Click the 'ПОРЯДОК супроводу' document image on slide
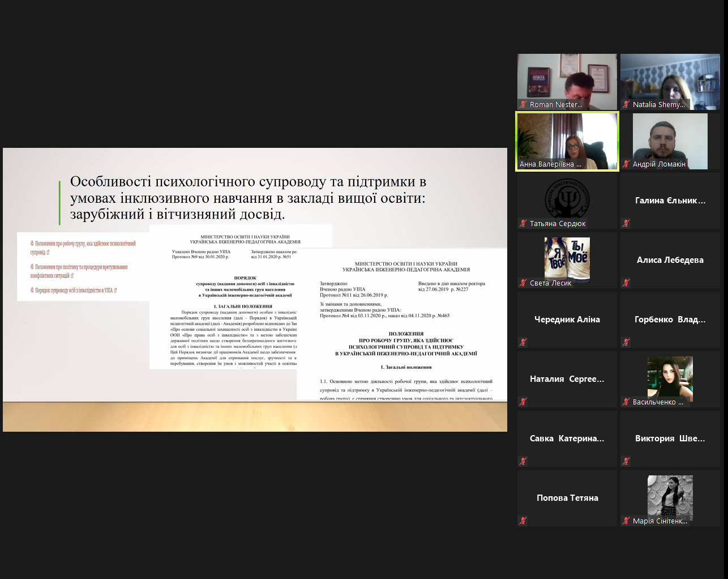This screenshot has height=579, width=728. point(223,297)
